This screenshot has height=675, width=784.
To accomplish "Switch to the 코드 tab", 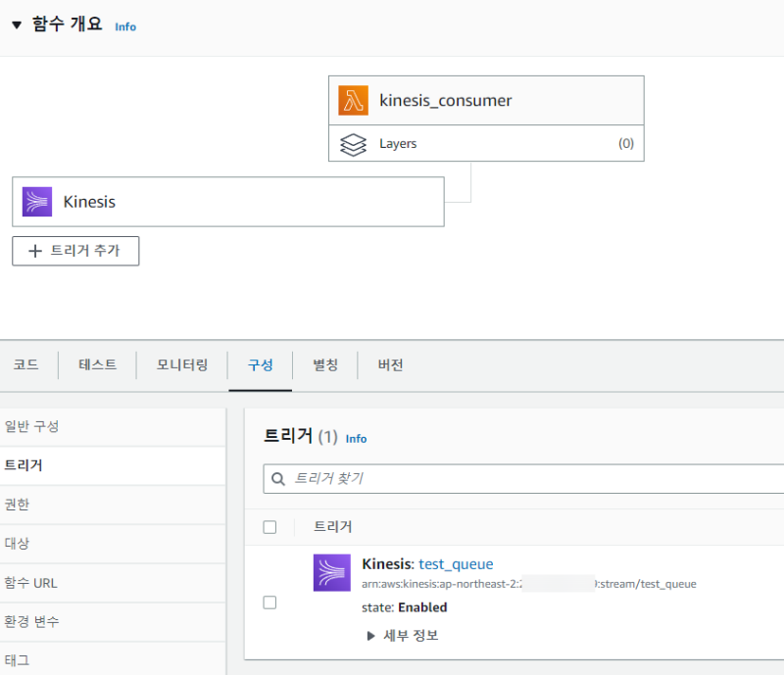I will 25,365.
